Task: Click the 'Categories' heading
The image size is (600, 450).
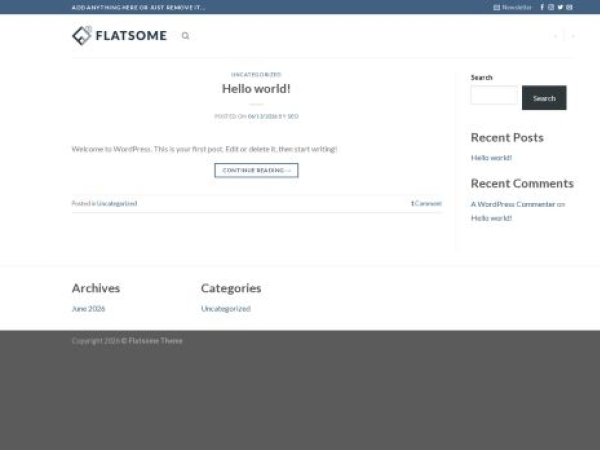Action: coord(231,288)
